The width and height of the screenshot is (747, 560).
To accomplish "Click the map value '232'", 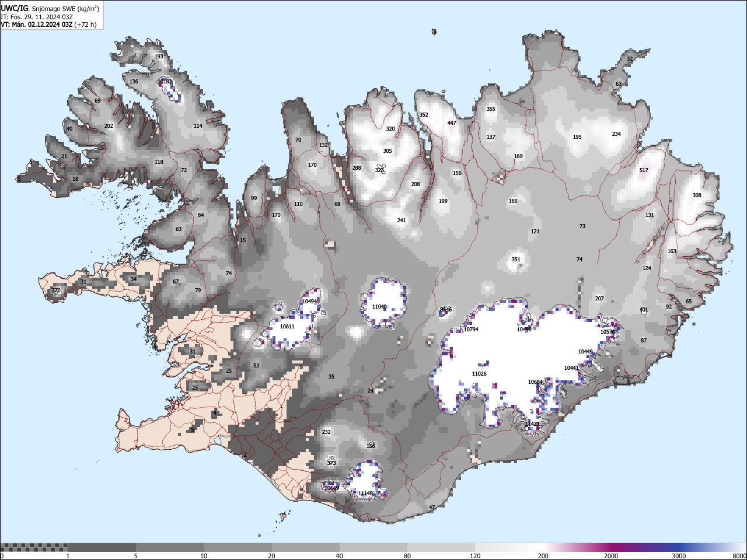I will click(x=326, y=432).
